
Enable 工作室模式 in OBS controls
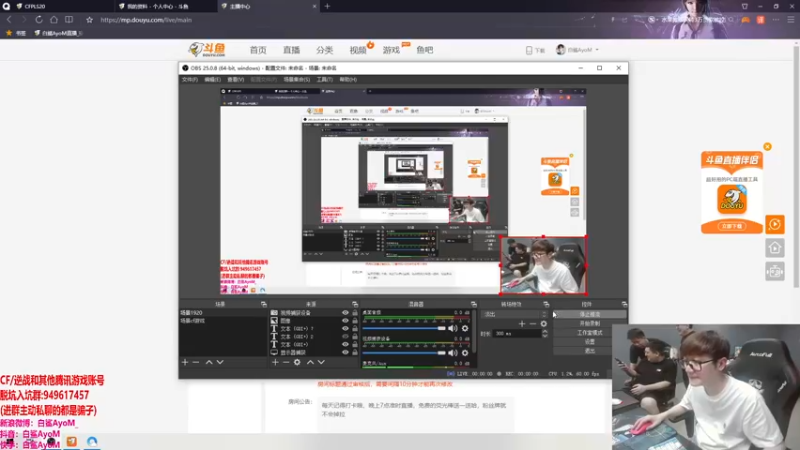[590, 333]
